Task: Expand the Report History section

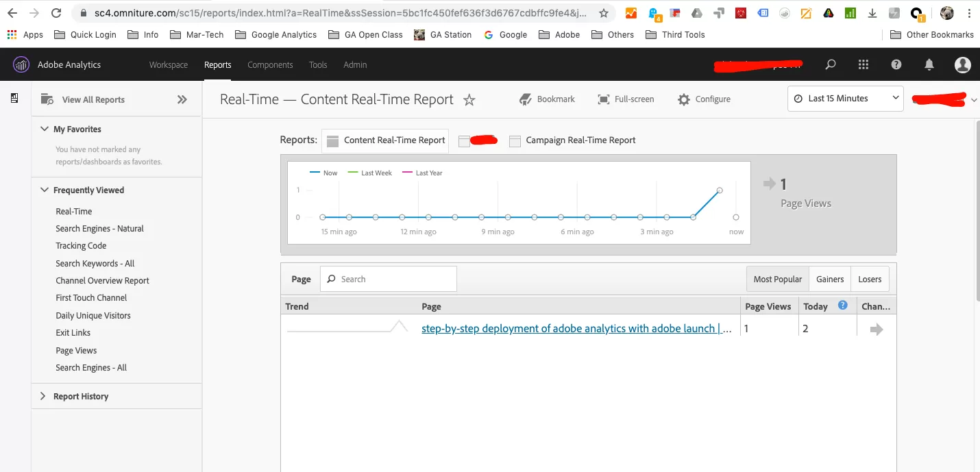Action: click(x=43, y=396)
